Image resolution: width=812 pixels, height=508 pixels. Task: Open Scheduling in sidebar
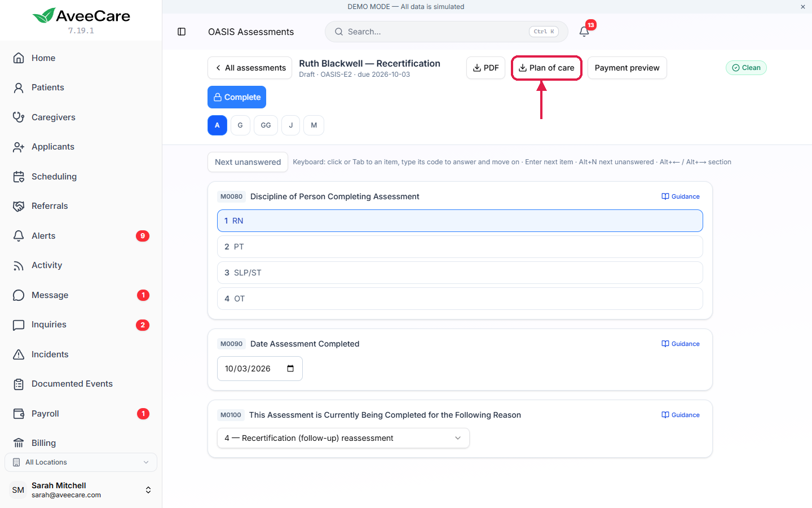click(x=81, y=177)
